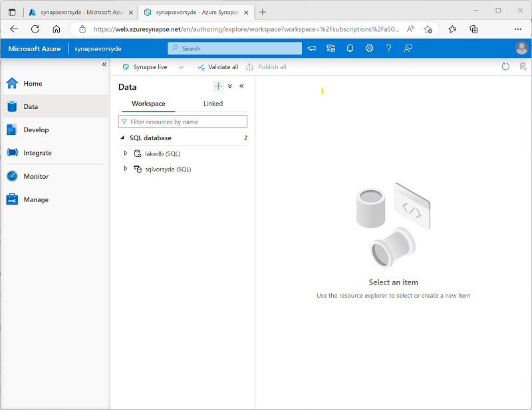Select the lakedb (SQL) database
The height and width of the screenshot is (410, 532).
point(162,154)
